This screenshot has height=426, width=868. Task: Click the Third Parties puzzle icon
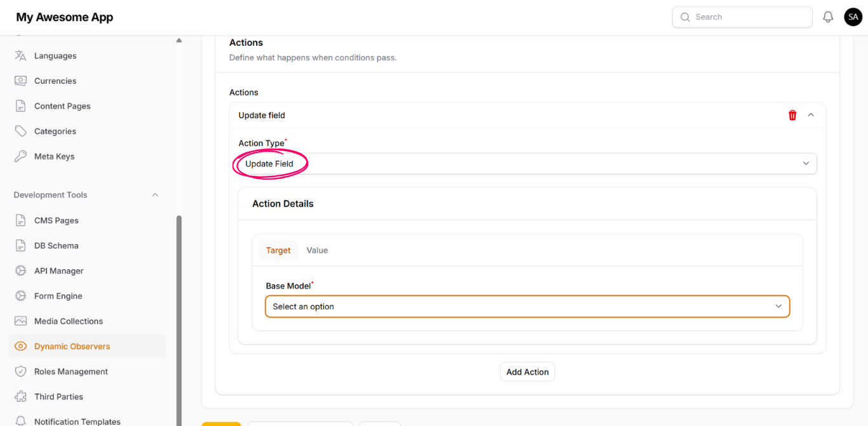click(x=20, y=397)
